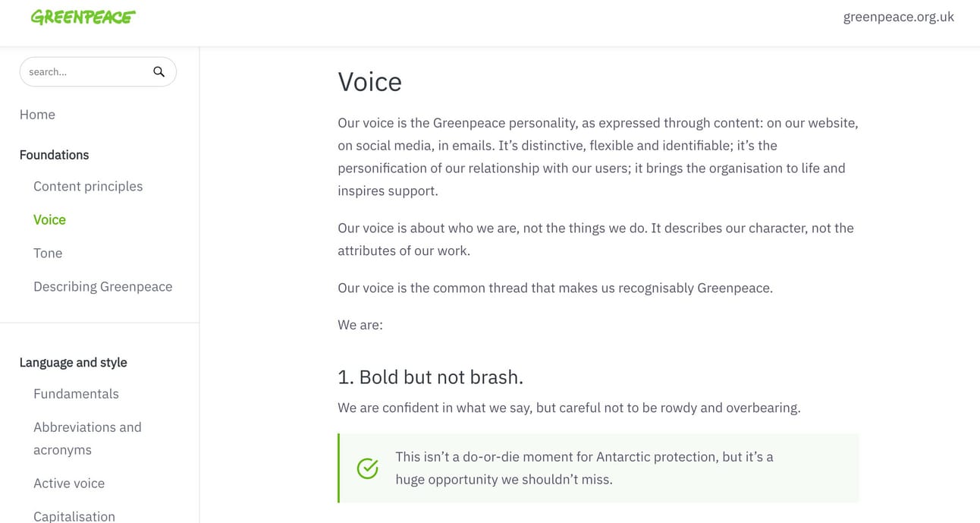
Task: Click the Bold but not brash heading
Action: click(x=430, y=376)
